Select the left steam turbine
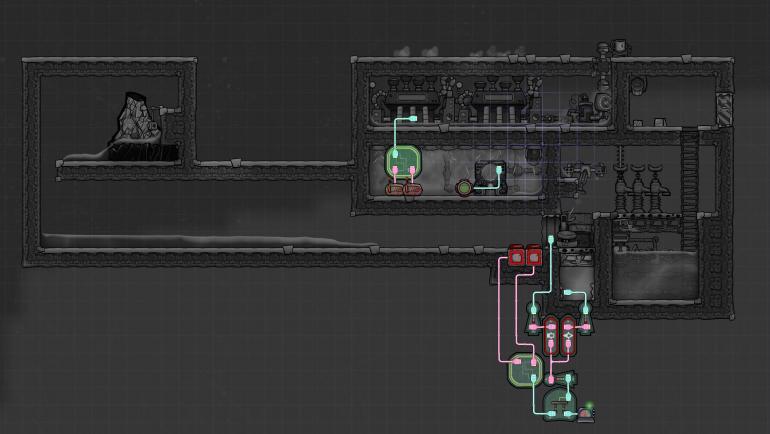This screenshot has height=434, width=770. click(x=412, y=99)
